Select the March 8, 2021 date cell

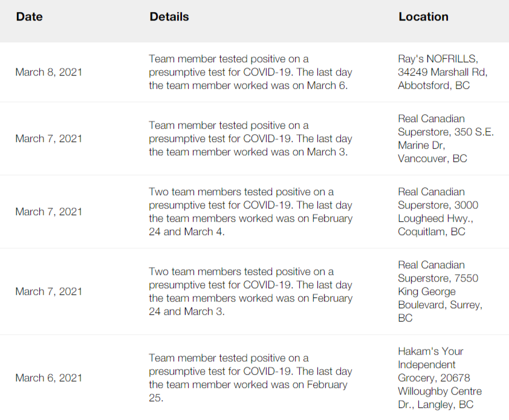tap(49, 72)
